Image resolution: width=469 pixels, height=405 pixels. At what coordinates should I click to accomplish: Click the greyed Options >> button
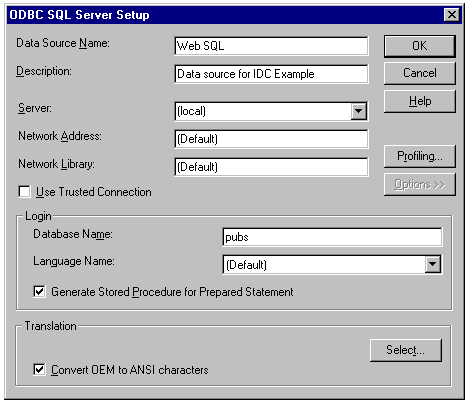click(420, 184)
